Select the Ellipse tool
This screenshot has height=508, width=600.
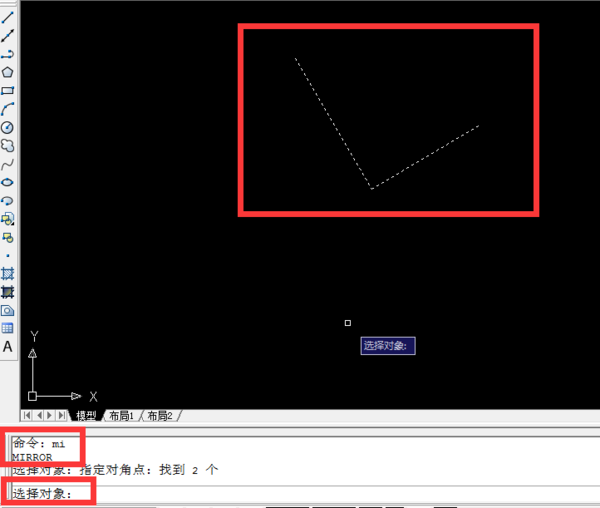(x=8, y=182)
